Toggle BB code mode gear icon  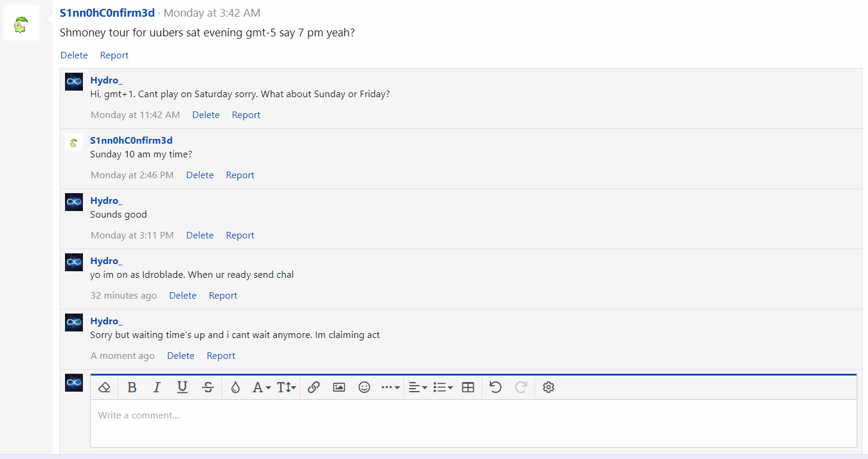(549, 387)
